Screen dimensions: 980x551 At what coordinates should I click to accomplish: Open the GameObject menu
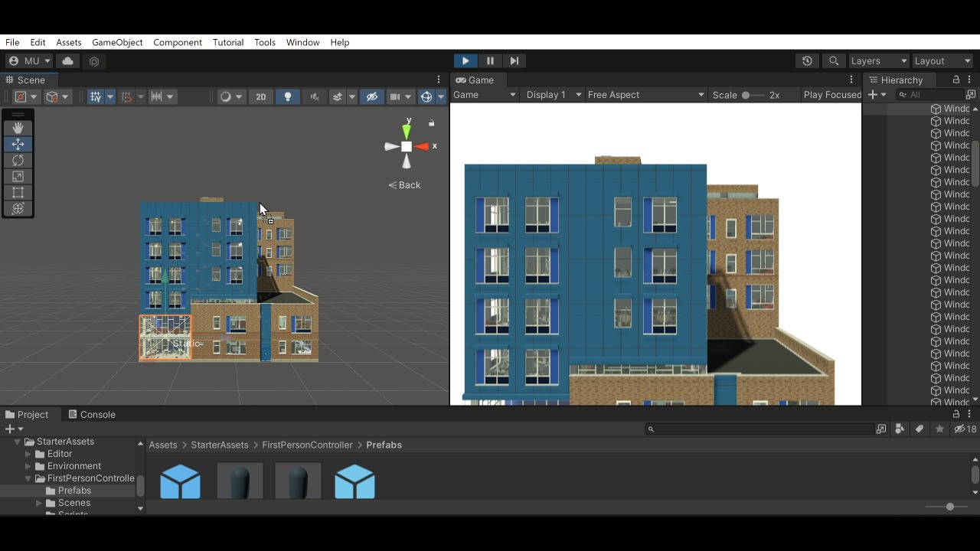[x=117, y=42]
